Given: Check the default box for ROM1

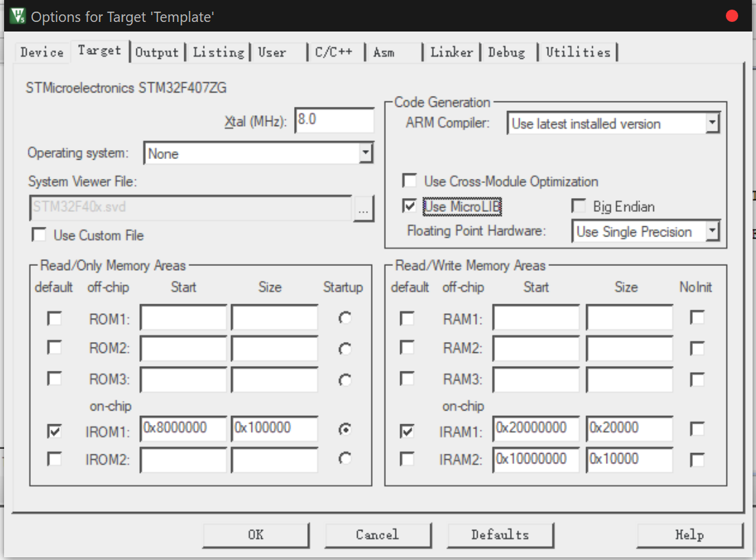Looking at the screenshot, I should coord(54,318).
